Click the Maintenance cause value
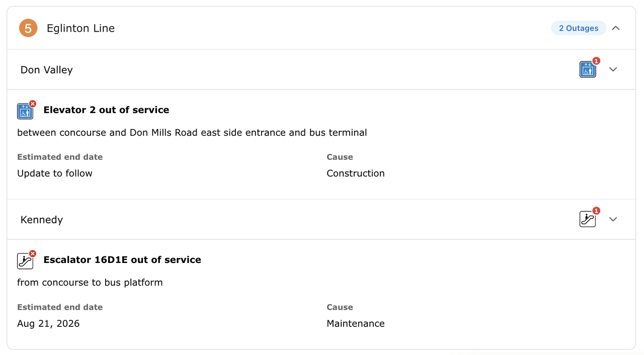 [355, 323]
